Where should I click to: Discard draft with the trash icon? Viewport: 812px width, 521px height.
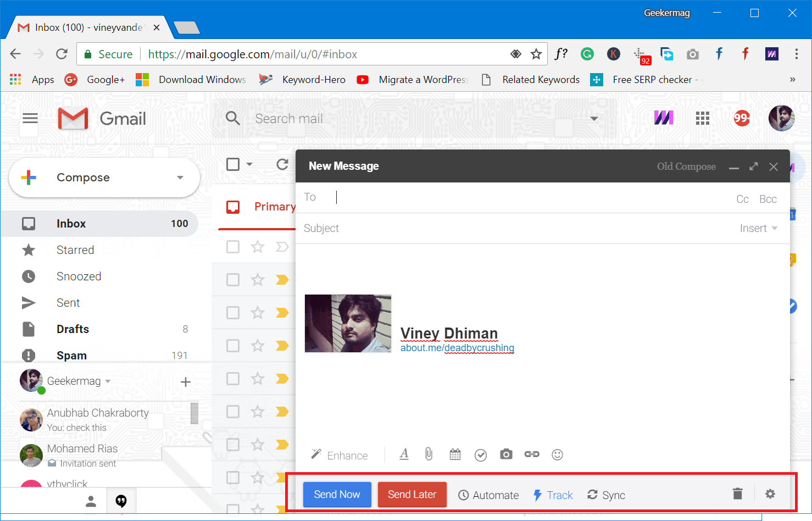[x=738, y=494]
